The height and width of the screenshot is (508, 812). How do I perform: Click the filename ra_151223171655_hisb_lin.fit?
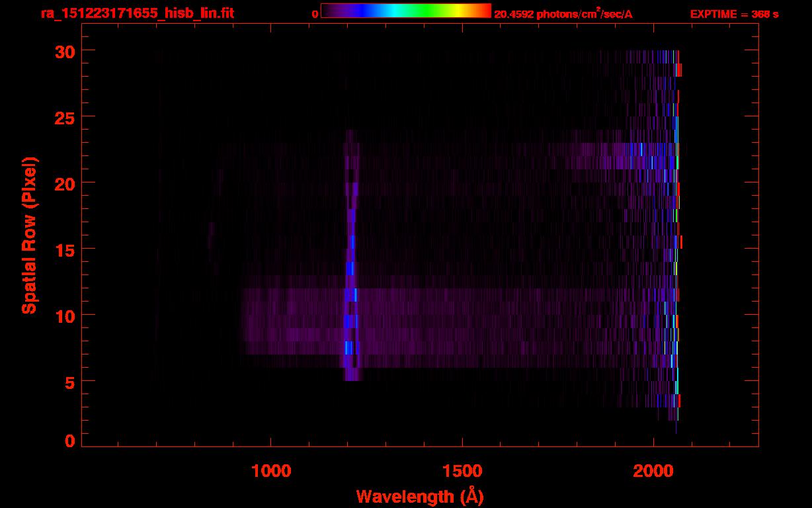137,13
